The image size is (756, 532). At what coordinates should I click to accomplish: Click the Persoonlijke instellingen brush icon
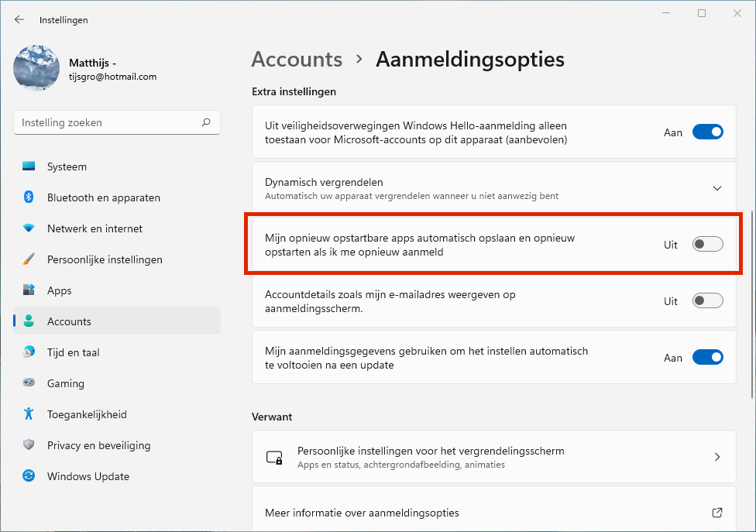[29, 259]
